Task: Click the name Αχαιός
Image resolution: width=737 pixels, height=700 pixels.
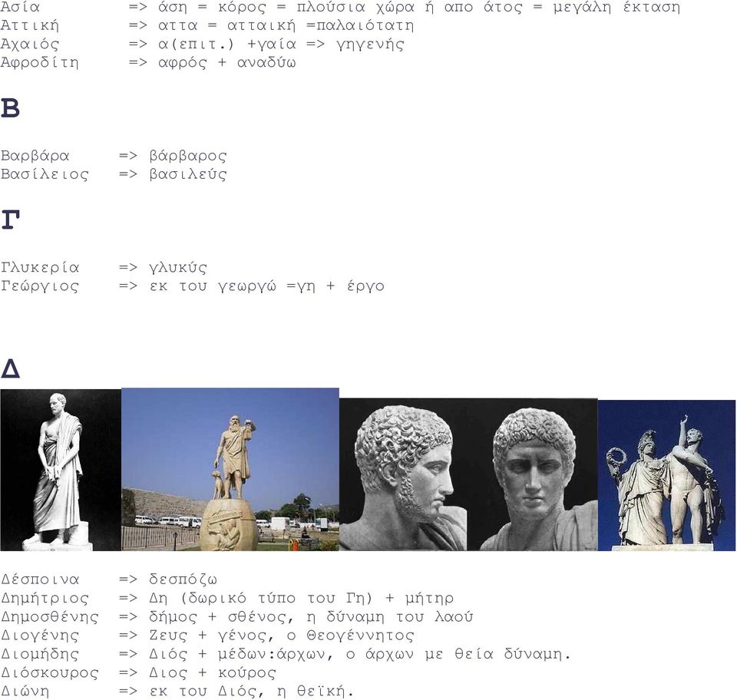Action: tap(30, 45)
